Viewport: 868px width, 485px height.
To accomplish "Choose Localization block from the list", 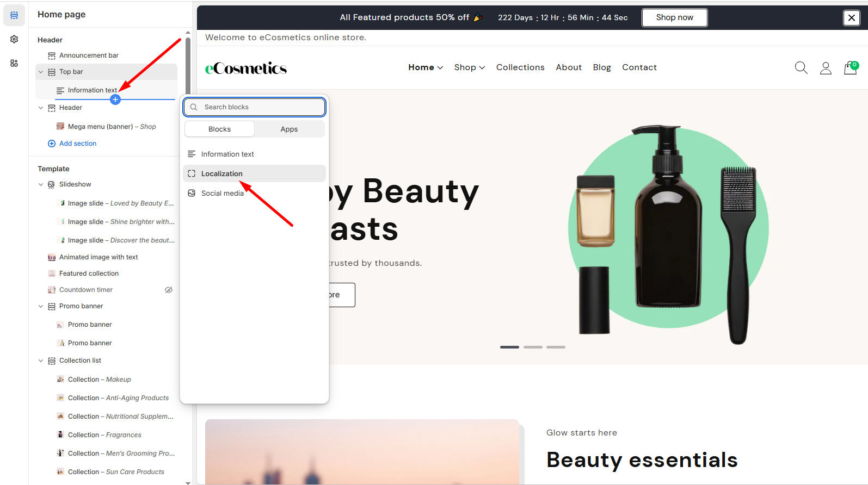I will click(x=255, y=173).
